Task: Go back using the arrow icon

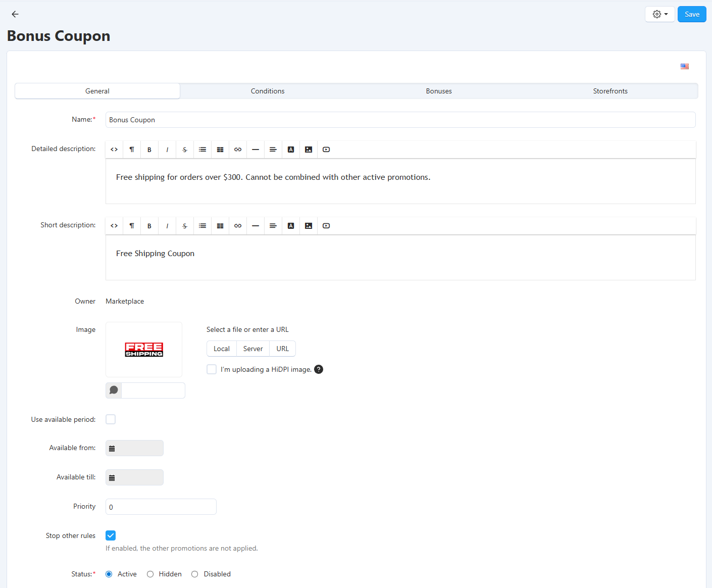Action: 15,14
